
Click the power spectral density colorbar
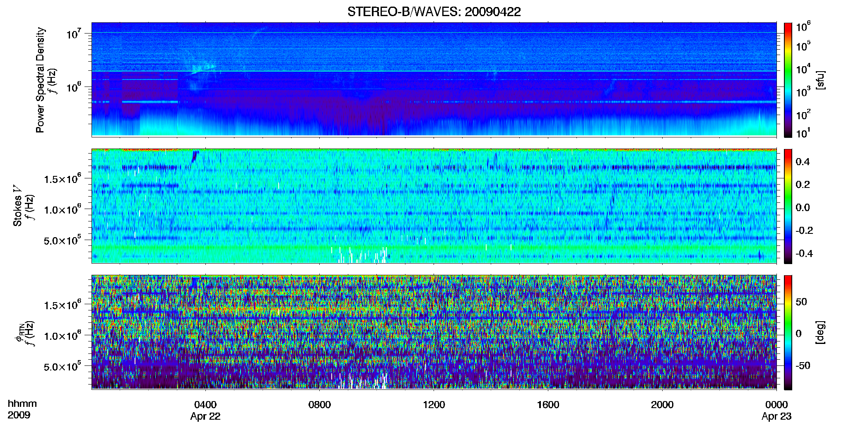[788, 80]
